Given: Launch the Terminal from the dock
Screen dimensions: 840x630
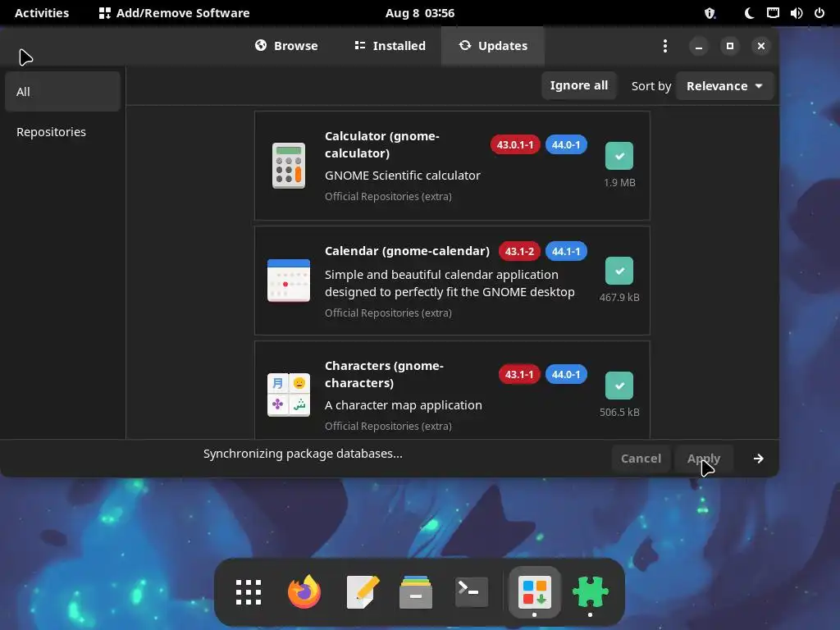Looking at the screenshot, I should (x=472, y=592).
